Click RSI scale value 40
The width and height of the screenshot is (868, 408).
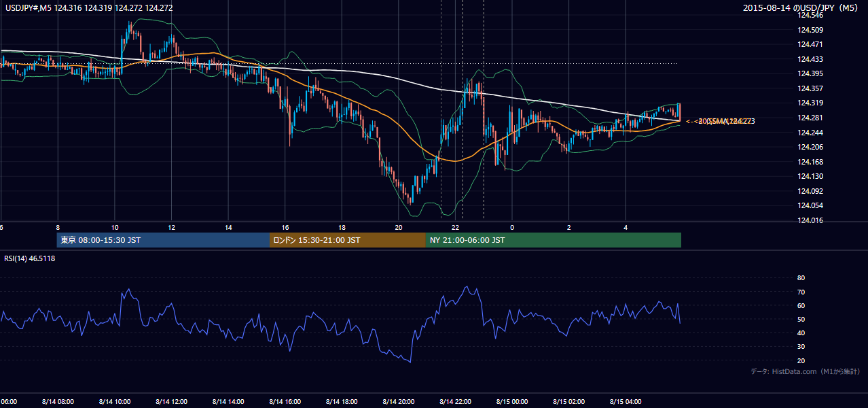pyautogui.click(x=801, y=333)
